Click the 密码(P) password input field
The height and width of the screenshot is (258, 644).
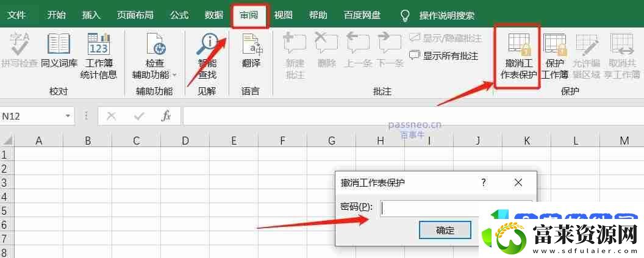(456, 209)
